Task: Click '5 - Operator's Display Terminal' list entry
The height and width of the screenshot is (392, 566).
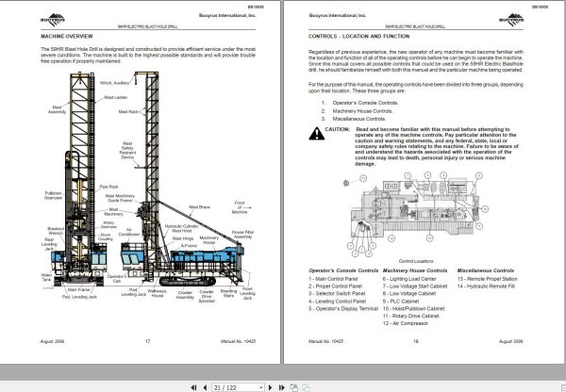Action: 343,309
